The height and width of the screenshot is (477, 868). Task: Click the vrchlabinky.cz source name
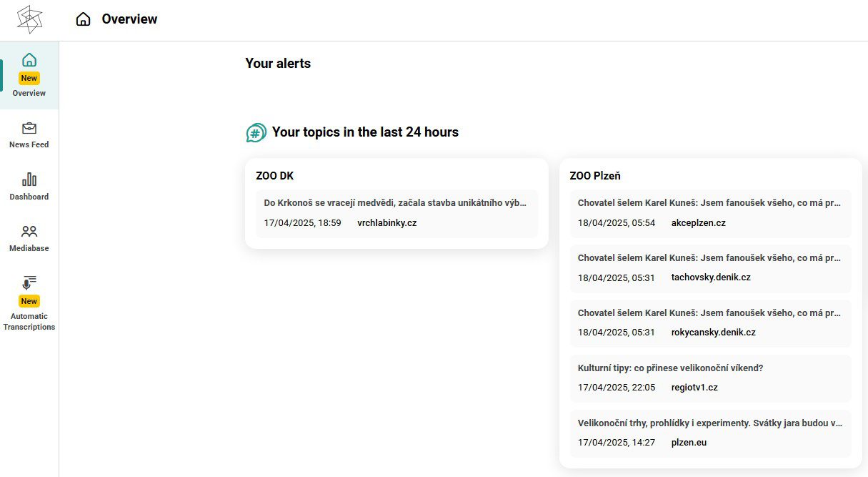(386, 222)
